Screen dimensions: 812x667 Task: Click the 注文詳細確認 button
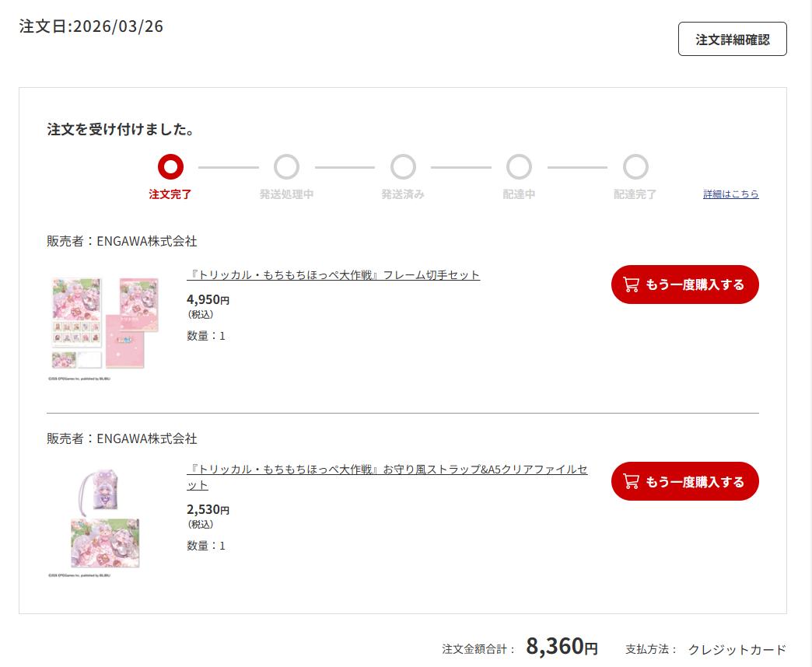click(x=732, y=40)
